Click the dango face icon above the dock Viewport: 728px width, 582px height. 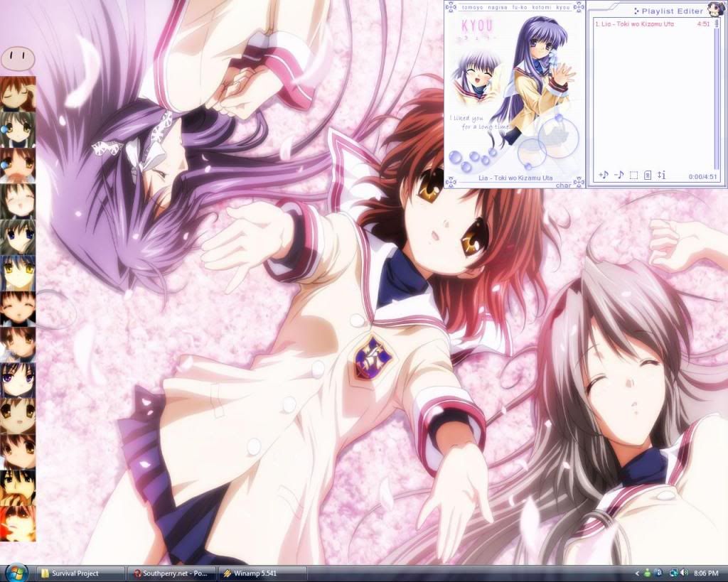coord(18,58)
